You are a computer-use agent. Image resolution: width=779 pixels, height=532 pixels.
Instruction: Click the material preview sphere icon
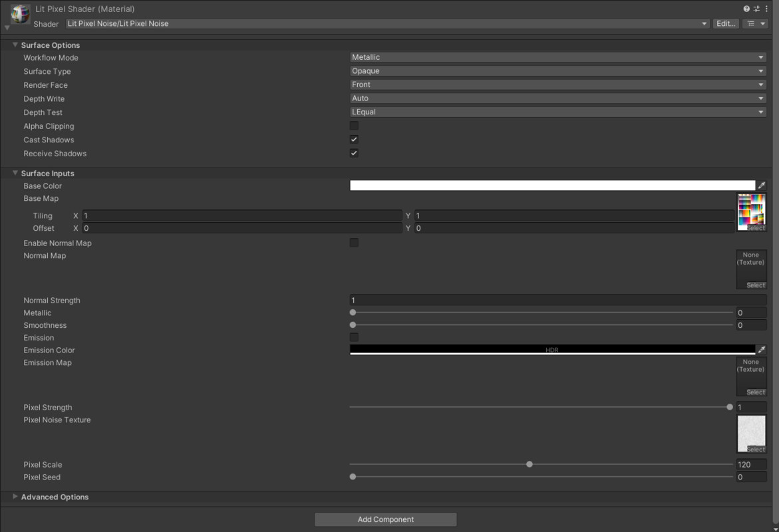click(20, 15)
